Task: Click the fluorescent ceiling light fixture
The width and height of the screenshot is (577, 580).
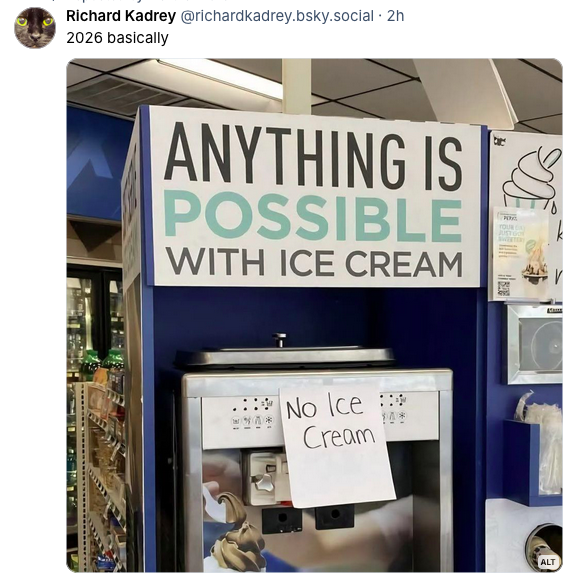Action: pos(222,78)
